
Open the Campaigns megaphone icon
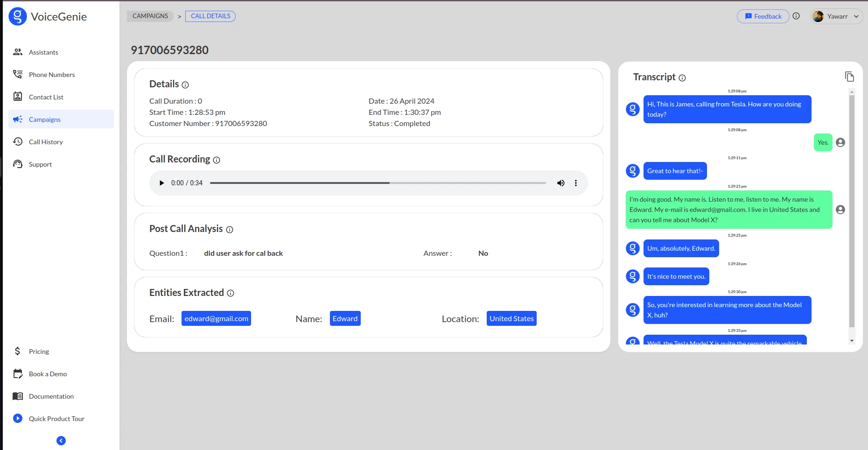coord(18,119)
